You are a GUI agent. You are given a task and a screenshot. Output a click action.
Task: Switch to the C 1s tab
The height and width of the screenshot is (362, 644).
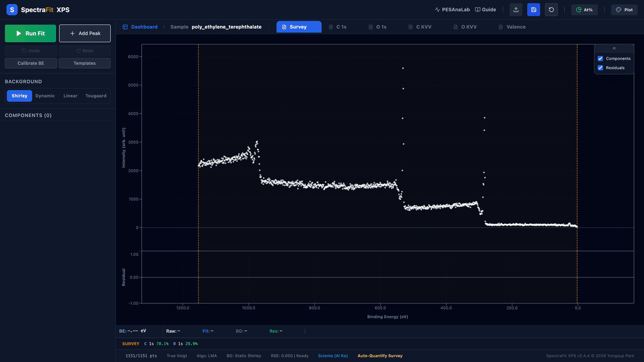[338, 27]
